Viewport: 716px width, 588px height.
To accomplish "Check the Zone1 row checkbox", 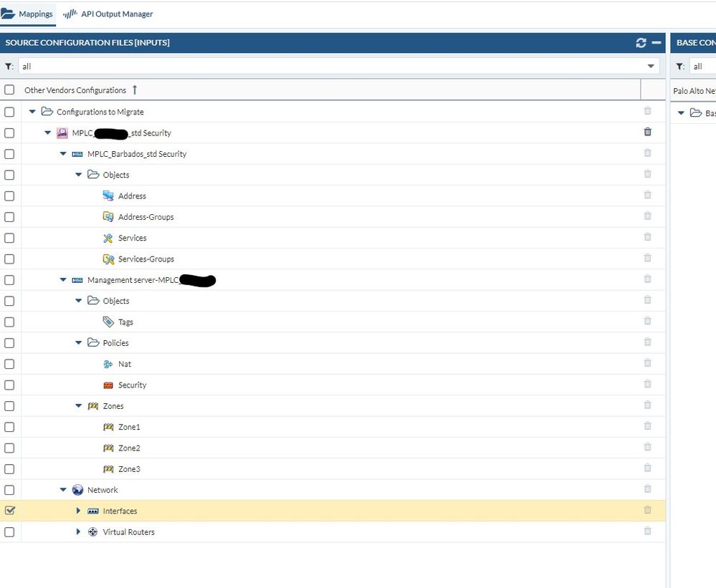I will click(x=9, y=427).
